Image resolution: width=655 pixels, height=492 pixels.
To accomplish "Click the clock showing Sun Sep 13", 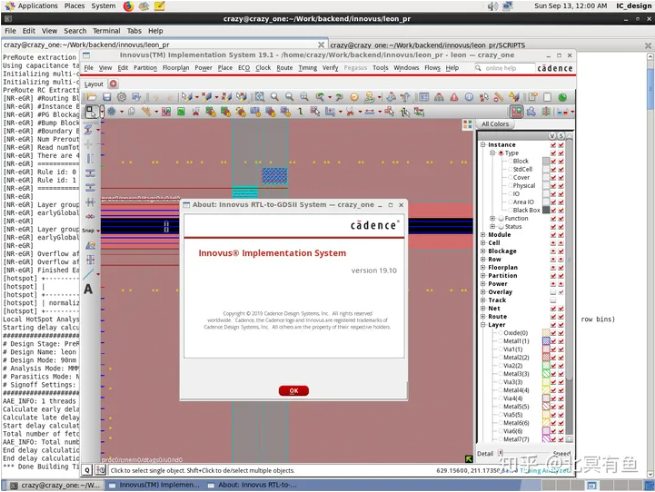I will [570, 6].
